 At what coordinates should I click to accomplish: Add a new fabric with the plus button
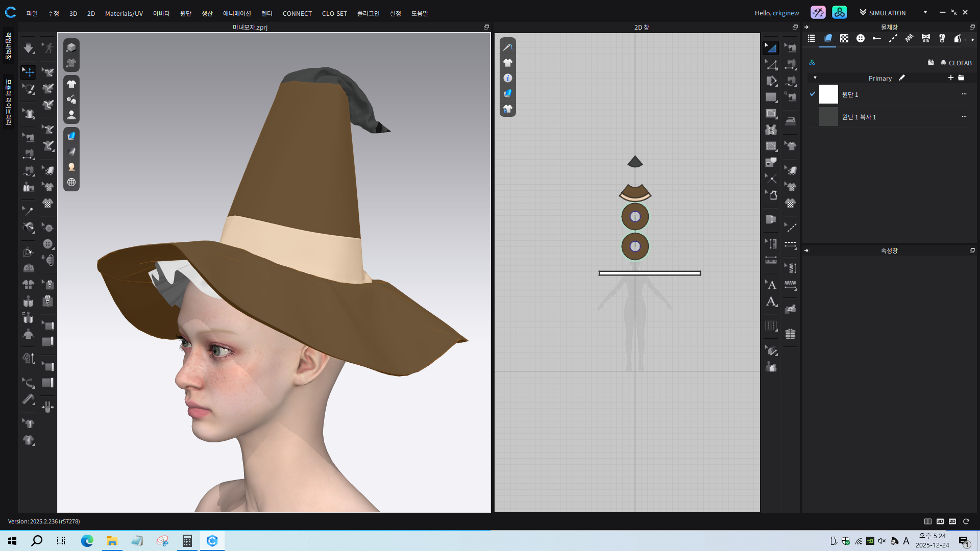pos(950,78)
